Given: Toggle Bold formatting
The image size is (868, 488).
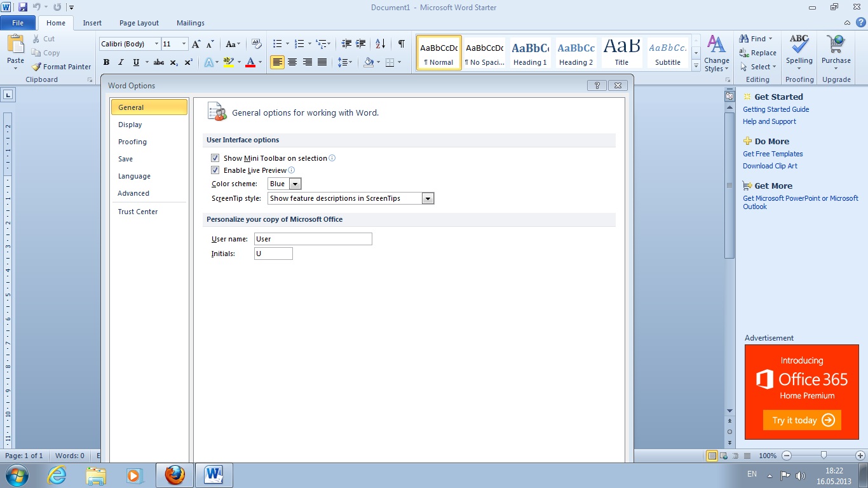Looking at the screenshot, I should click(x=106, y=62).
